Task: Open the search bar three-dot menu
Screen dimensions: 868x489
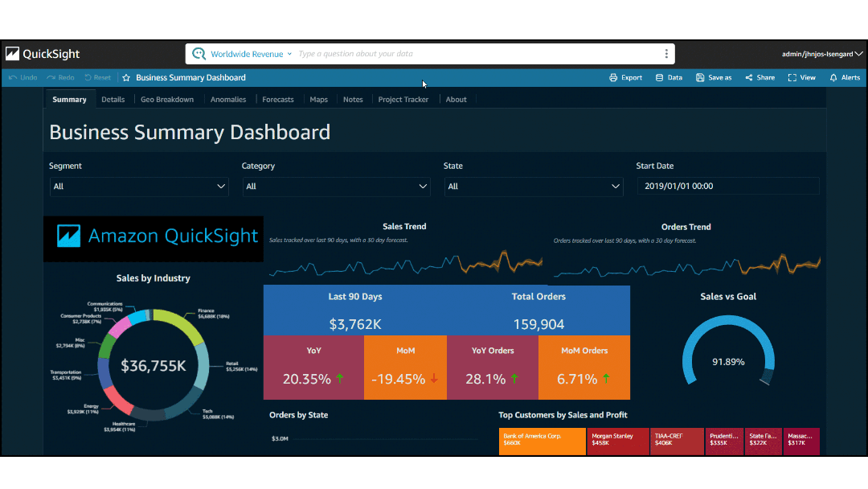Action: [x=666, y=54]
